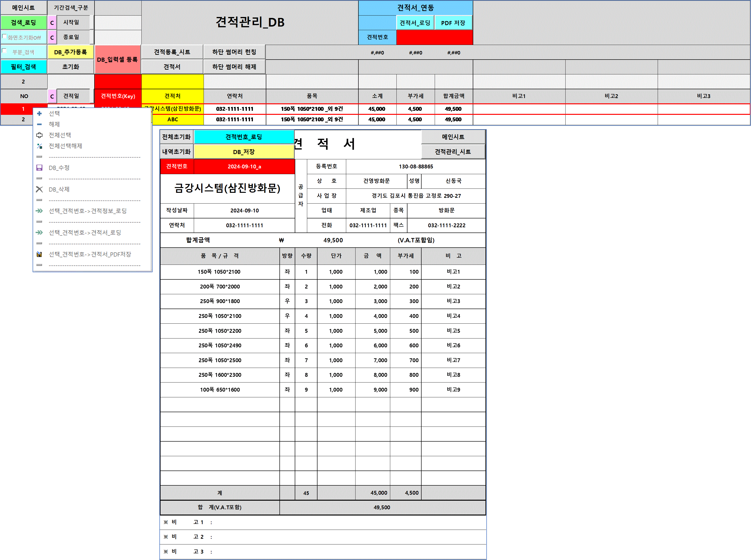Click arrow icon beside 견적정보_로딩 entry
The image size is (751, 560).
tap(39, 211)
